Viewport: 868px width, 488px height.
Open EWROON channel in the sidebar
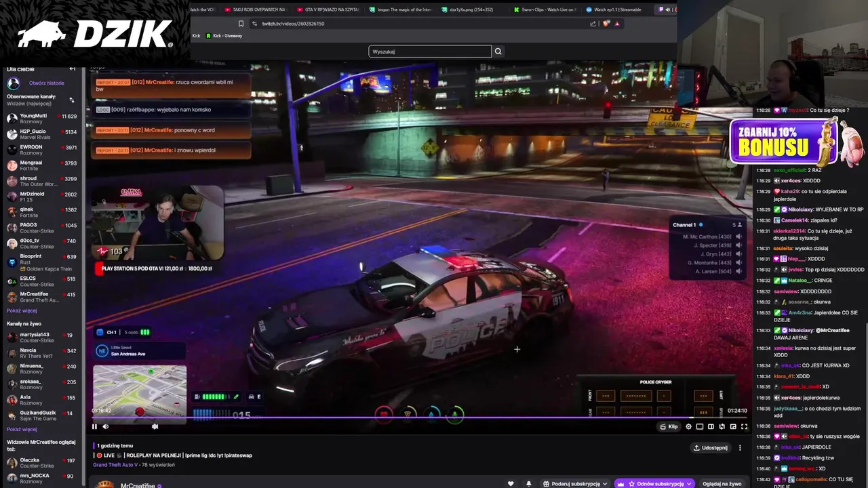coord(42,150)
